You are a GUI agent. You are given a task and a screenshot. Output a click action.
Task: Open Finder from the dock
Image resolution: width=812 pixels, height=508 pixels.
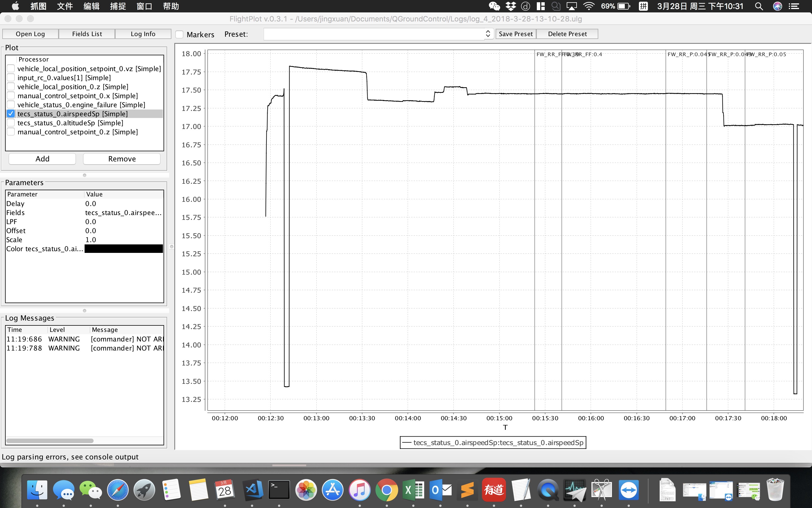[x=37, y=490]
